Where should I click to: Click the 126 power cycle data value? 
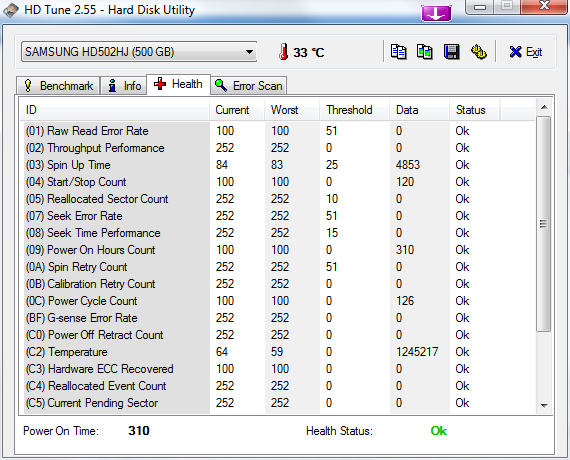(x=405, y=301)
